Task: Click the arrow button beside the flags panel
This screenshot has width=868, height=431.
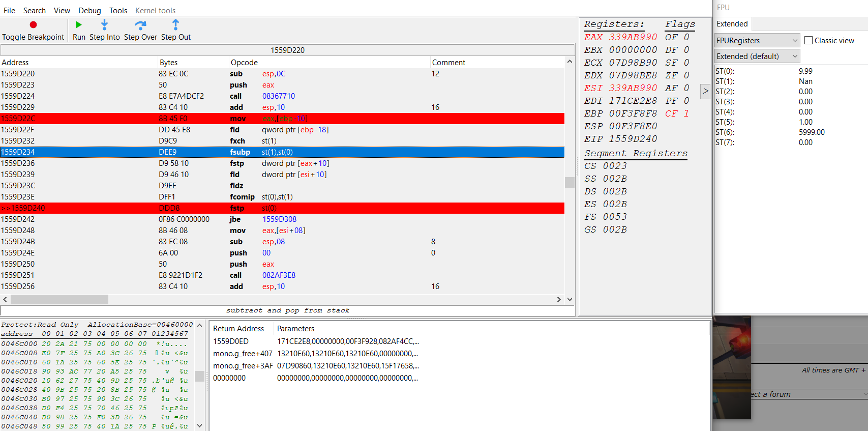Action: coord(705,91)
